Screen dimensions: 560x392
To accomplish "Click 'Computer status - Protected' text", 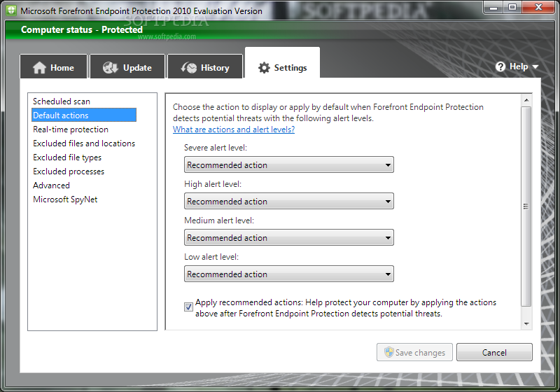I will (x=82, y=29).
